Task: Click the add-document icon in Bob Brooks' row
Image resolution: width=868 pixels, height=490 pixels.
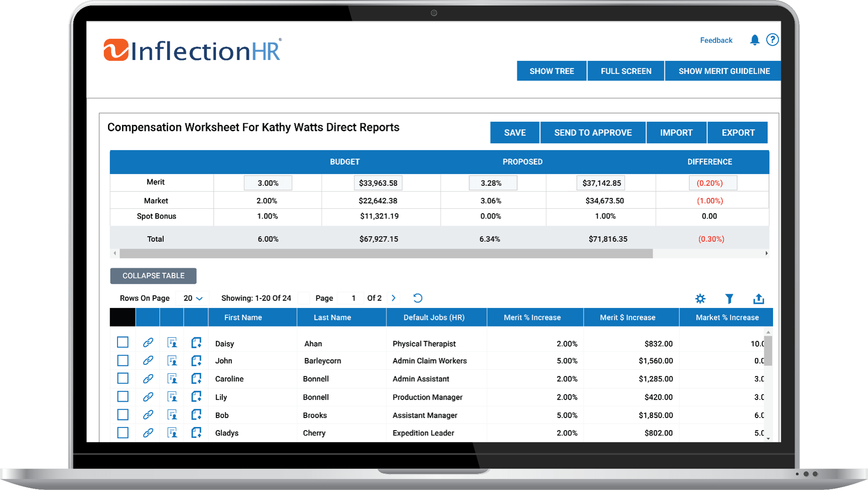Action: [x=196, y=415]
